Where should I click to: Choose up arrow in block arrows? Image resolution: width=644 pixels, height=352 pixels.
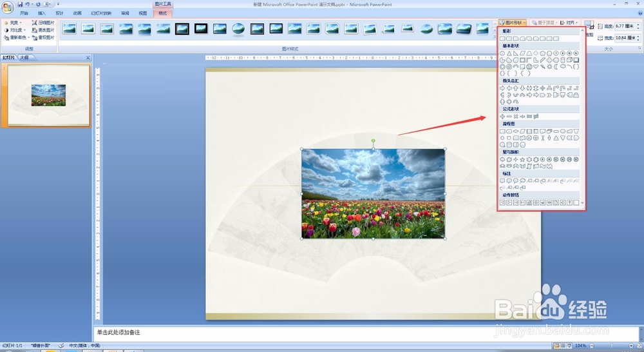[516, 88]
